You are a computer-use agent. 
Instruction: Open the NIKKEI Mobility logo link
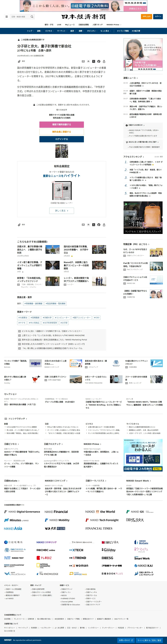coord(57,520)
